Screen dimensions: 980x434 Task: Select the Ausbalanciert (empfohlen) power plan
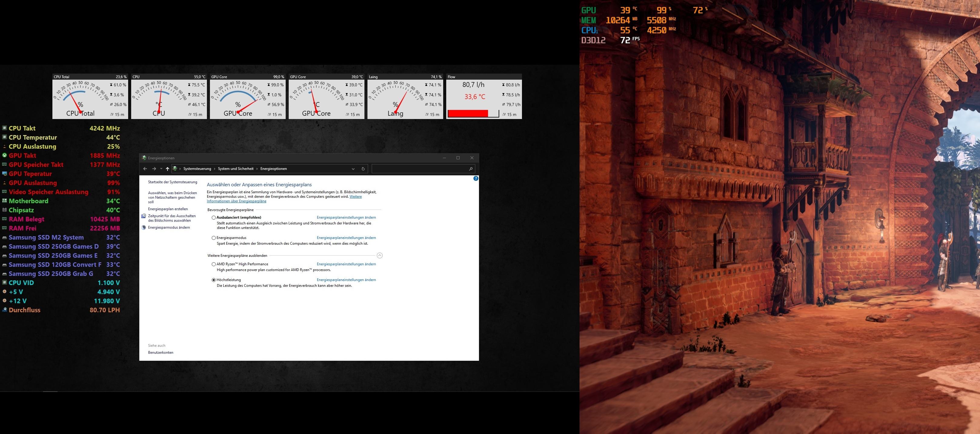214,217
